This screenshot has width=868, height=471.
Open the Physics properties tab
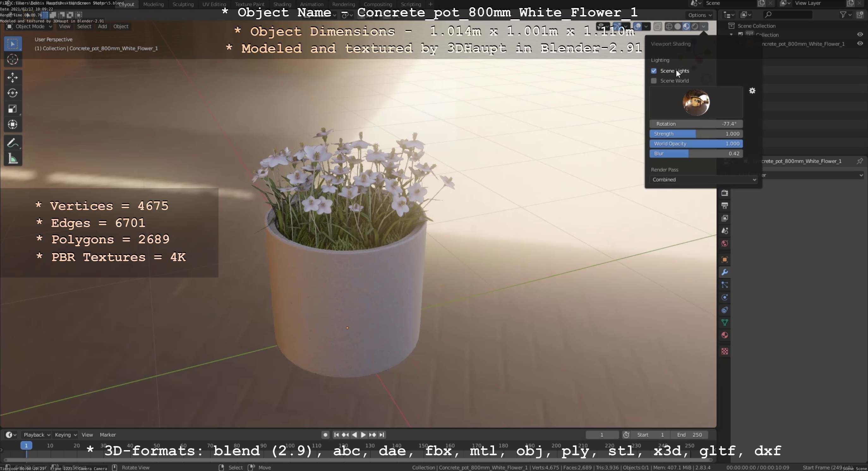coord(725,297)
